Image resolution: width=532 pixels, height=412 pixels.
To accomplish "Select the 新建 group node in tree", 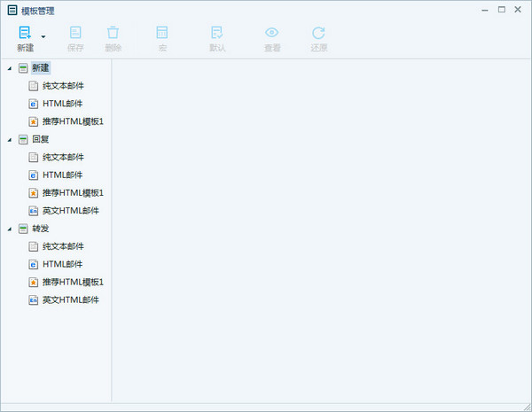I will click(41, 68).
